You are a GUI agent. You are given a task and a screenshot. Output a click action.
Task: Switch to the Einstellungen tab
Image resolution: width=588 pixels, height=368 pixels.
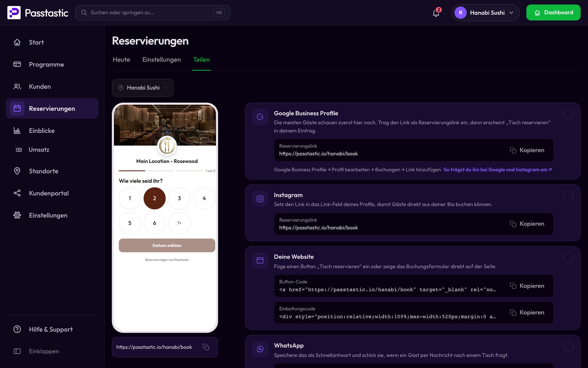tap(162, 60)
